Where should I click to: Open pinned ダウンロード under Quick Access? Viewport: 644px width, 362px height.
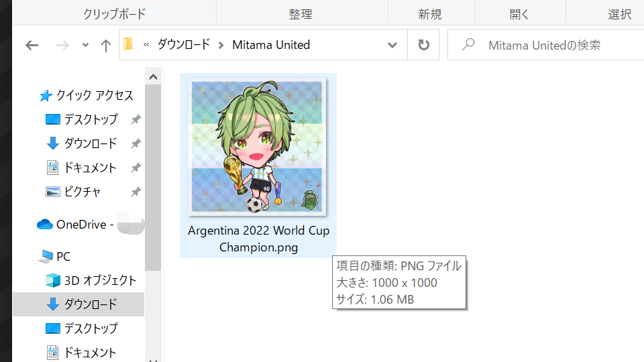tap(91, 143)
